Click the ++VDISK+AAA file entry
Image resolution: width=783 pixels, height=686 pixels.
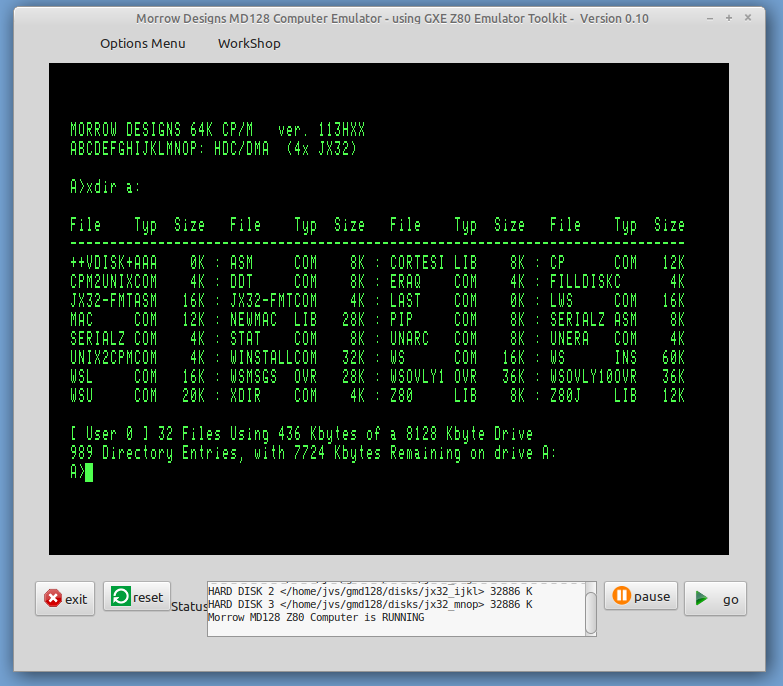pyautogui.click(x=137, y=263)
